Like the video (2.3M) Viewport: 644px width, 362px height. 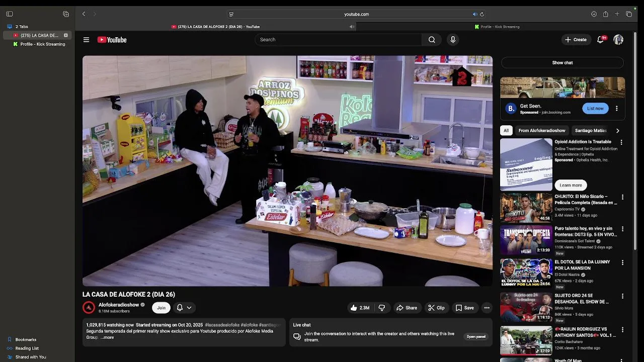360,308
